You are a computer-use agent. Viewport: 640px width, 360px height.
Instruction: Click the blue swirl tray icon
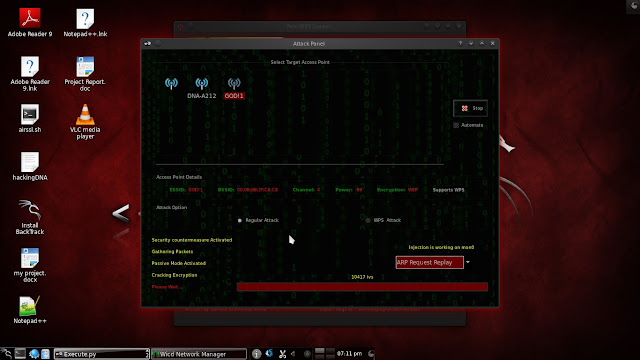(x=269, y=353)
